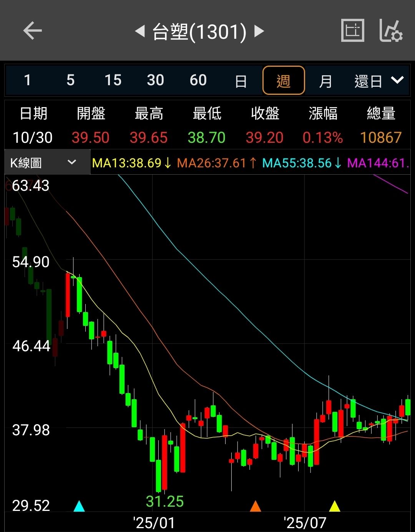Tap the MA144 indicator label
415x532 pixels.
(x=378, y=163)
